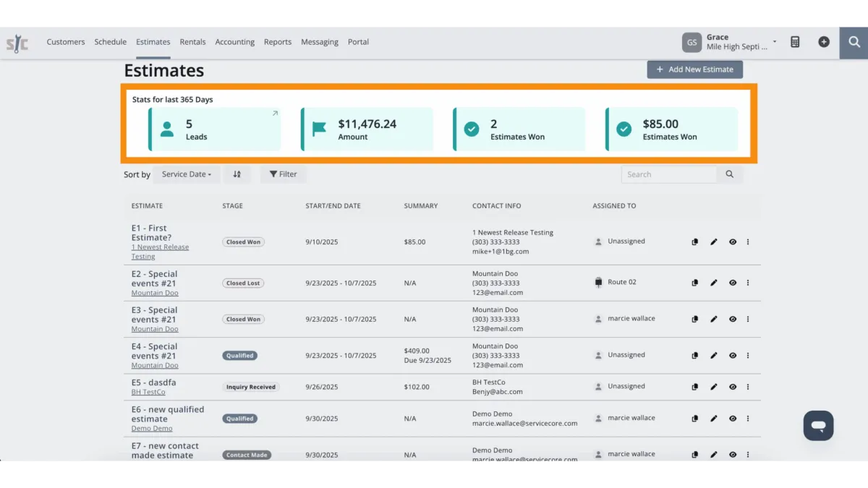Viewport: 868px width, 488px height.
Task: Open more options for E3 row
Action: 748,319
